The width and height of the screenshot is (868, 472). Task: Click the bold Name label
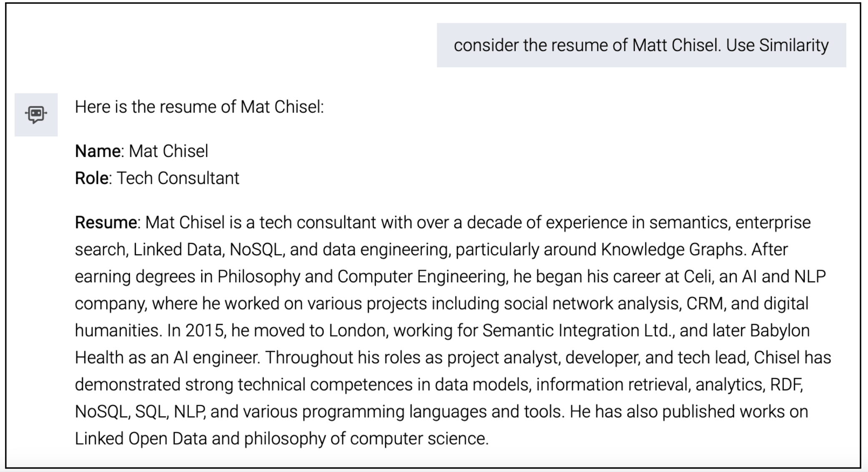(x=98, y=151)
